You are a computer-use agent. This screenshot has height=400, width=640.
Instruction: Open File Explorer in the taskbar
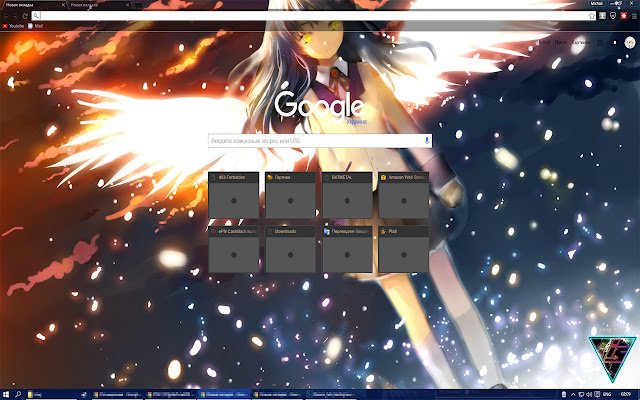point(53,394)
